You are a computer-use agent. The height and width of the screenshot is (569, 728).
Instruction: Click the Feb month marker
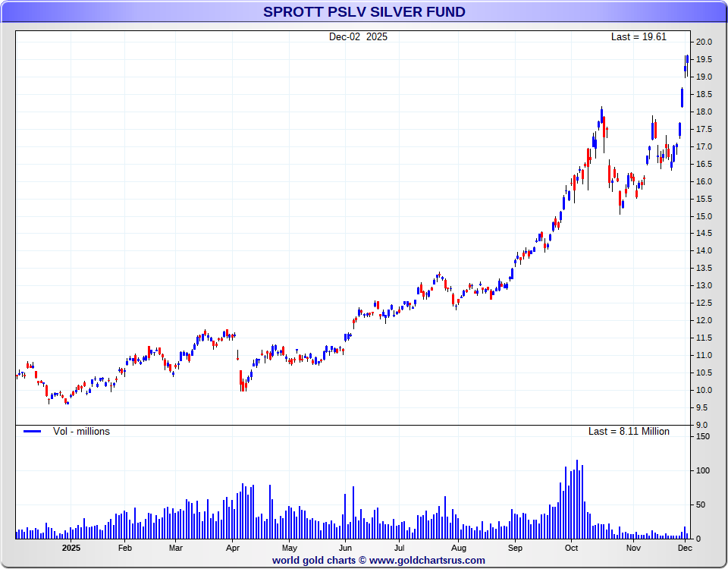click(x=125, y=548)
